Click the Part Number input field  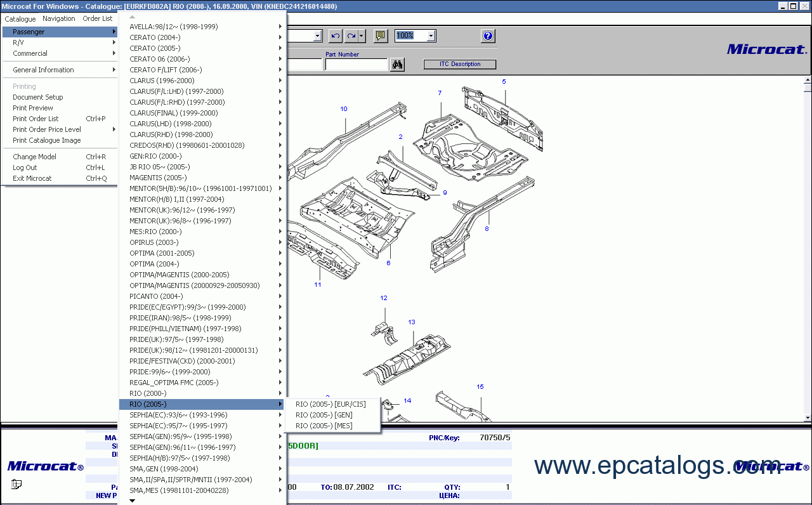click(357, 65)
